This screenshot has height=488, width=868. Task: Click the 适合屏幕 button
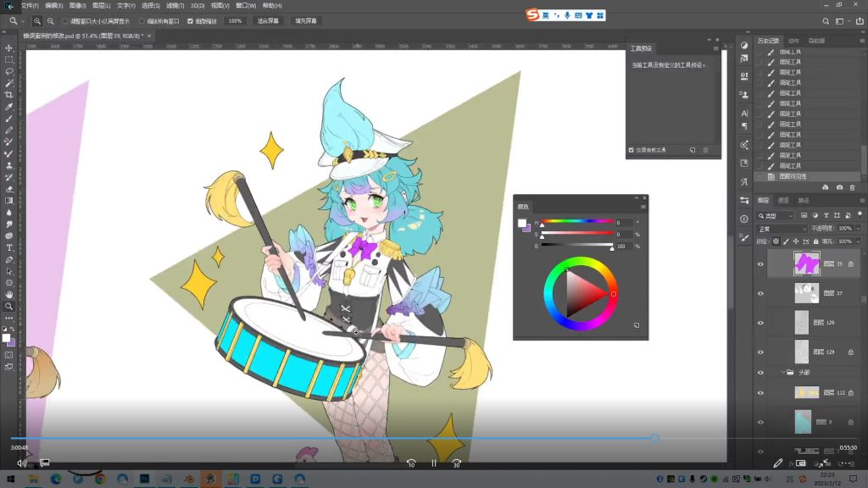pos(267,20)
